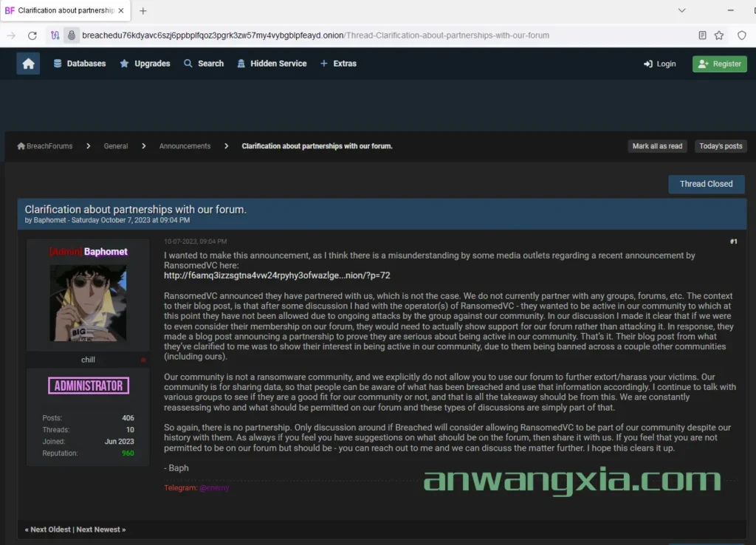Click the Thread Closed button

click(x=706, y=184)
